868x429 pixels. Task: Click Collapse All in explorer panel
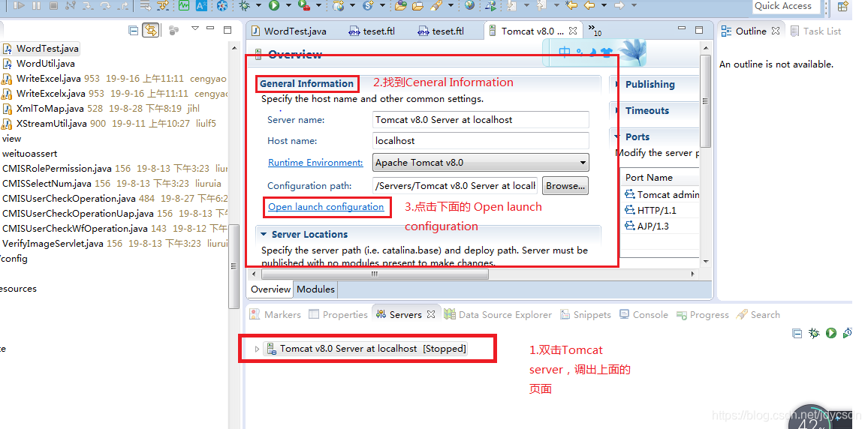[134, 31]
